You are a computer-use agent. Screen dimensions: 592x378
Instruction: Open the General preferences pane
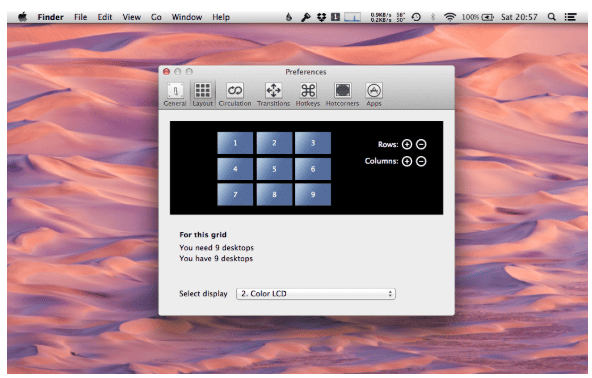pyautogui.click(x=175, y=94)
